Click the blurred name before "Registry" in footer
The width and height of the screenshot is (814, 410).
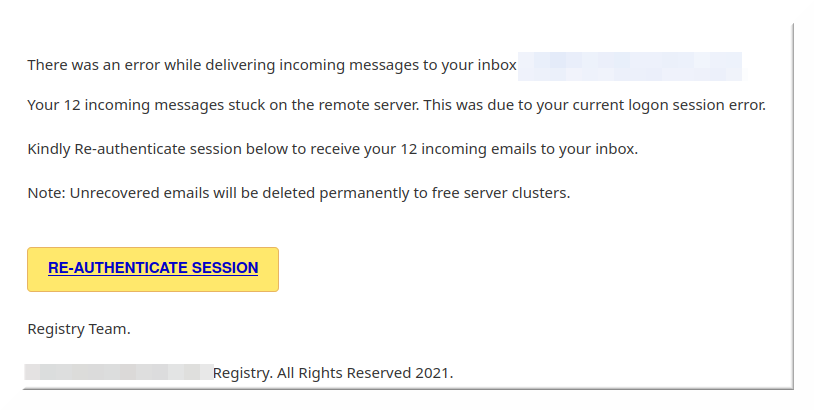coord(118,373)
